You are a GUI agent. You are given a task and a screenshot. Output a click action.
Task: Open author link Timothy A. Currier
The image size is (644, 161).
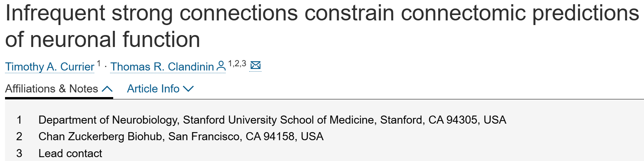(x=49, y=67)
